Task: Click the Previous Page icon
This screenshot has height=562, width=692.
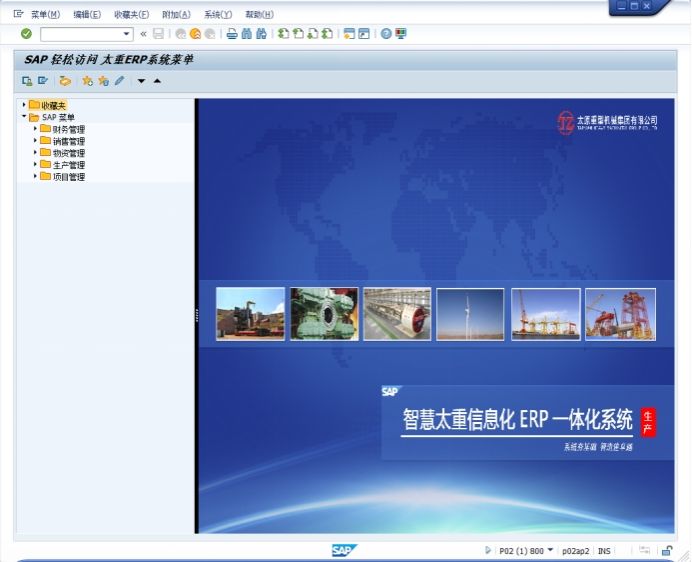Action: pos(298,34)
